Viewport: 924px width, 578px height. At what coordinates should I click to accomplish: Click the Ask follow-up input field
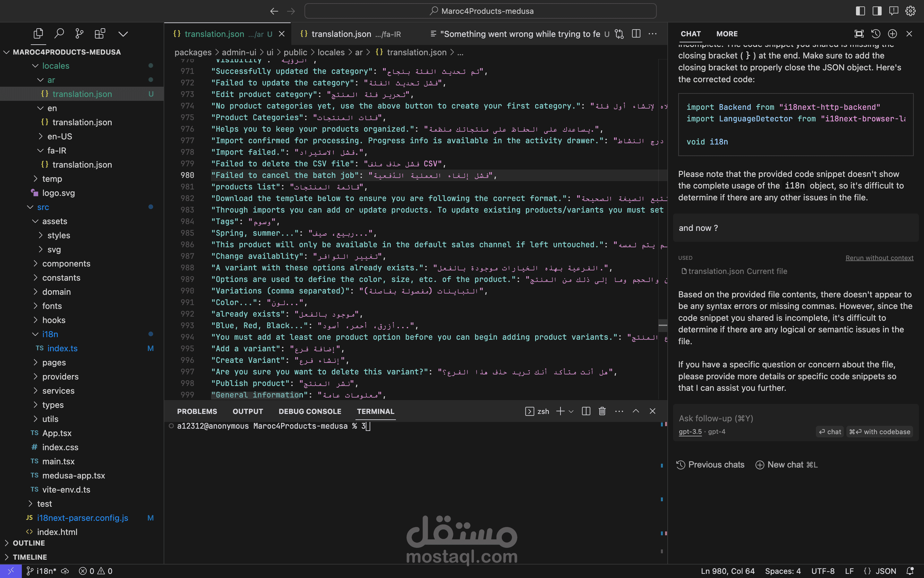point(796,418)
